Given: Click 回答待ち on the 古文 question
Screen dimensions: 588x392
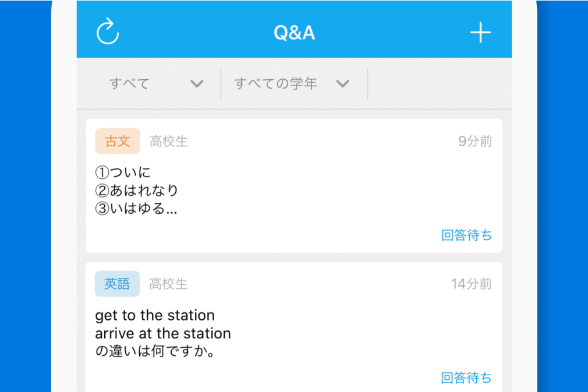Looking at the screenshot, I should pyautogui.click(x=466, y=235).
